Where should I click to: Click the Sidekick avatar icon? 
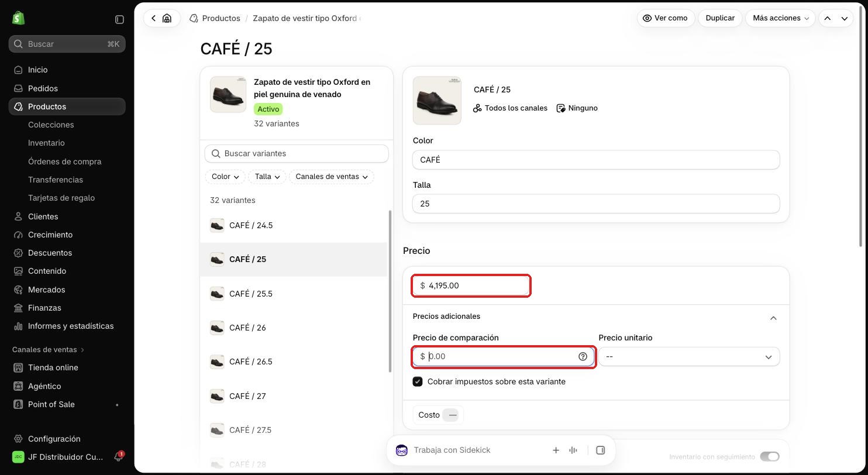click(x=402, y=450)
